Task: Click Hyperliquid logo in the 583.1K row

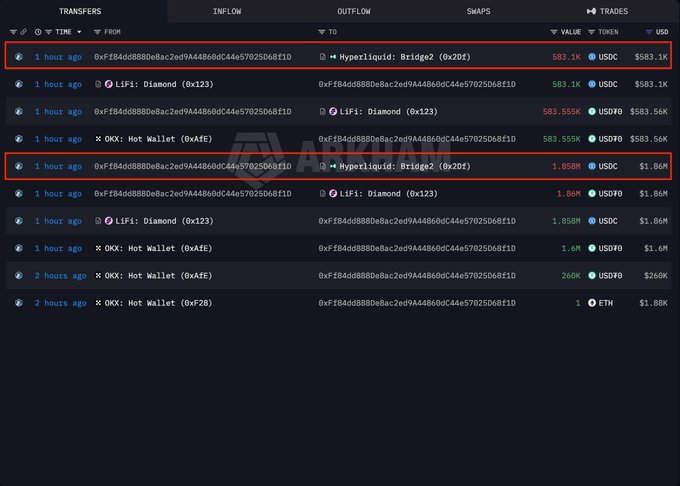Action: 333,57
